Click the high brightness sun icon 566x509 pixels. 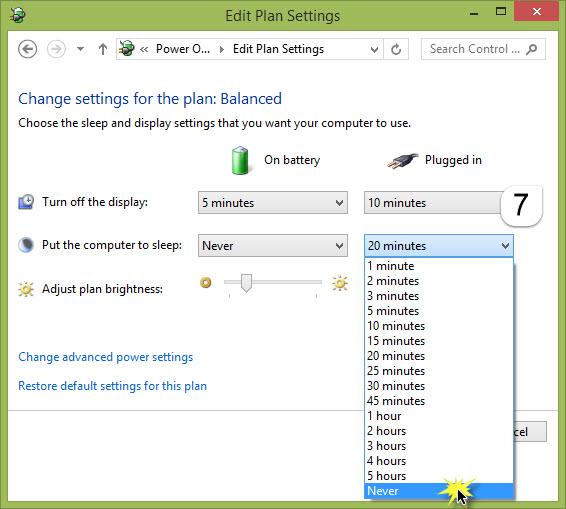tap(340, 283)
